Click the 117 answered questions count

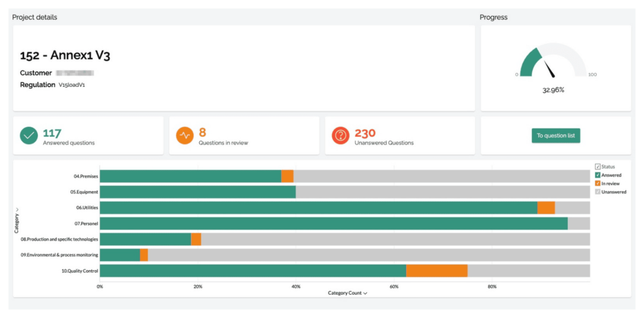[x=52, y=133]
